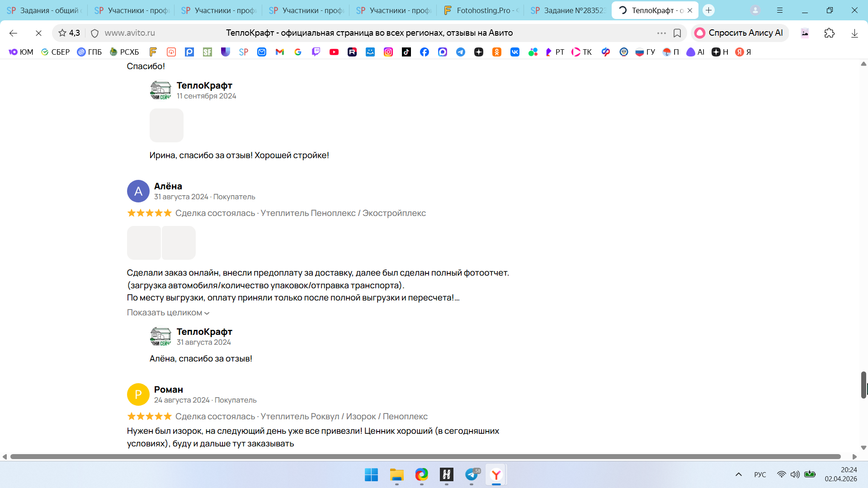Image resolution: width=868 pixels, height=488 pixels.
Task: Show hidden system tray icons chevron
Action: coord(739,474)
